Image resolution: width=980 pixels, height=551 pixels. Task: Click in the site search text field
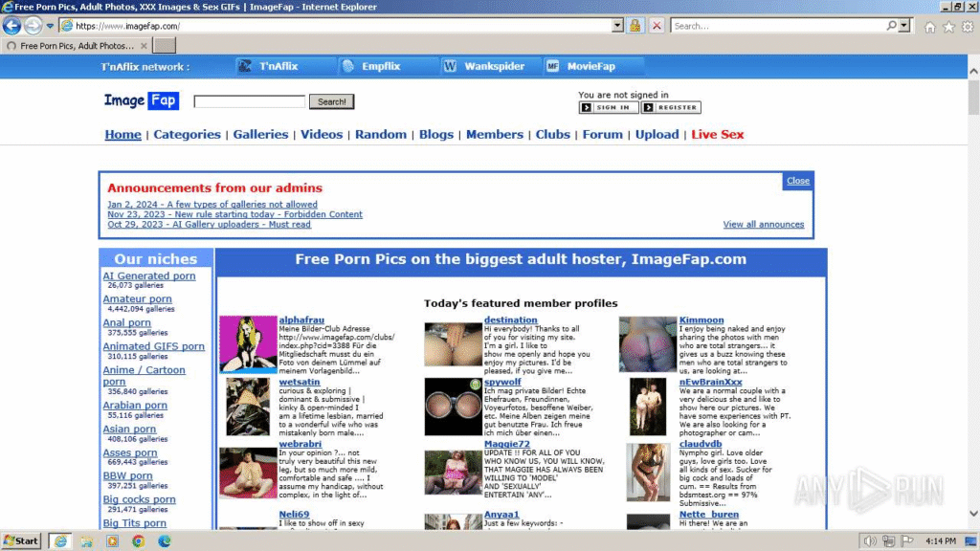(x=249, y=101)
